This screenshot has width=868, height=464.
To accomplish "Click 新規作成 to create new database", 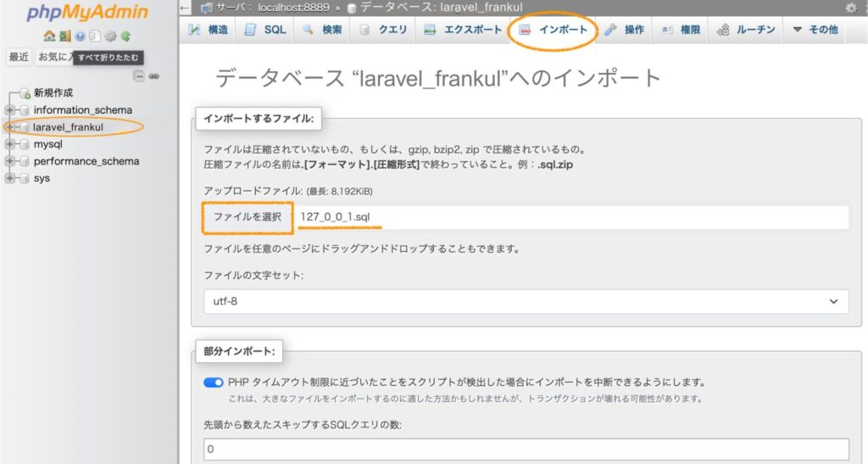I will click(x=53, y=92).
